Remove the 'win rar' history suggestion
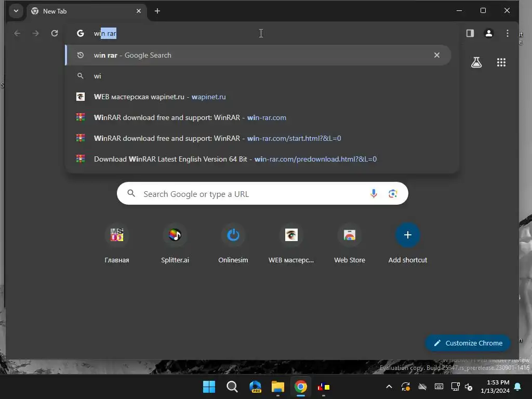 (x=436, y=55)
